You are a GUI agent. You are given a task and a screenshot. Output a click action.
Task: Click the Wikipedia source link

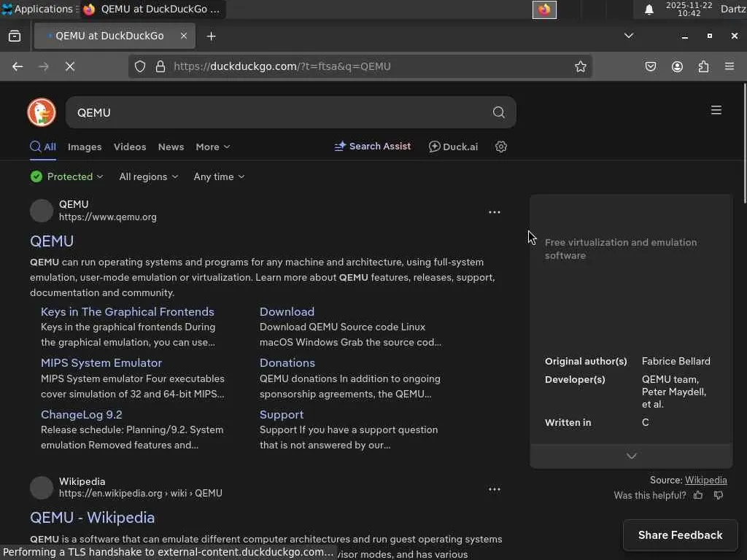coord(705,480)
